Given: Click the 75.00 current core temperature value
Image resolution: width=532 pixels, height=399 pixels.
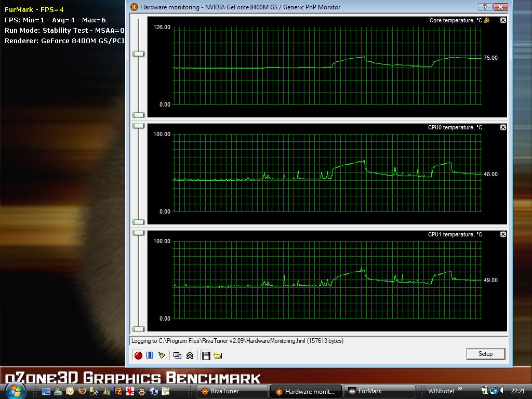Looking at the screenshot, I should [x=490, y=58].
